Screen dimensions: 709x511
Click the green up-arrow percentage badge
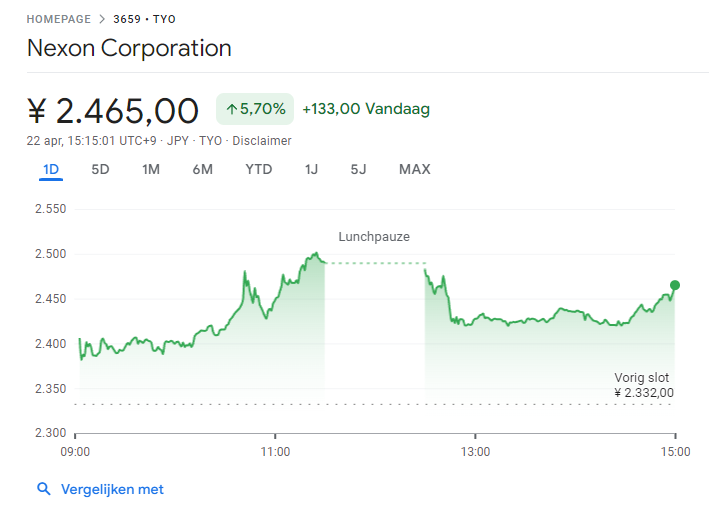(255, 109)
